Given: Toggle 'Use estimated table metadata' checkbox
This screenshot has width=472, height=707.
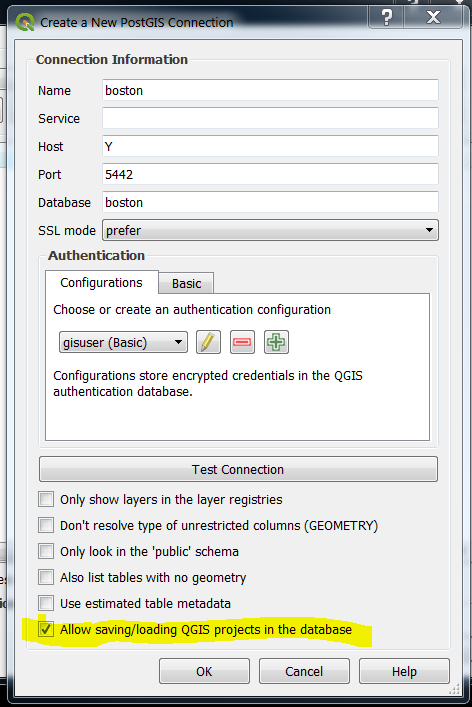Looking at the screenshot, I should 46,603.
